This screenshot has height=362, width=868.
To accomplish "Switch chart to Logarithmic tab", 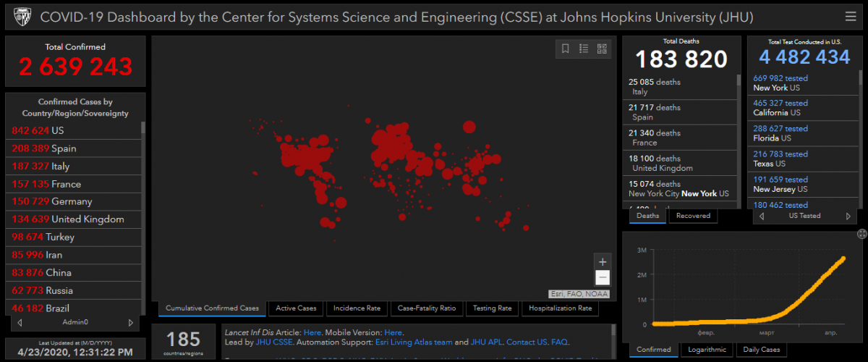I will point(708,350).
